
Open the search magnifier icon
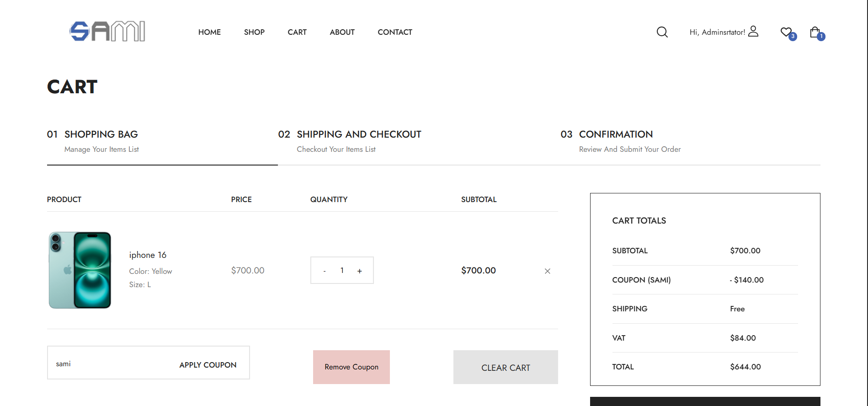tap(662, 32)
